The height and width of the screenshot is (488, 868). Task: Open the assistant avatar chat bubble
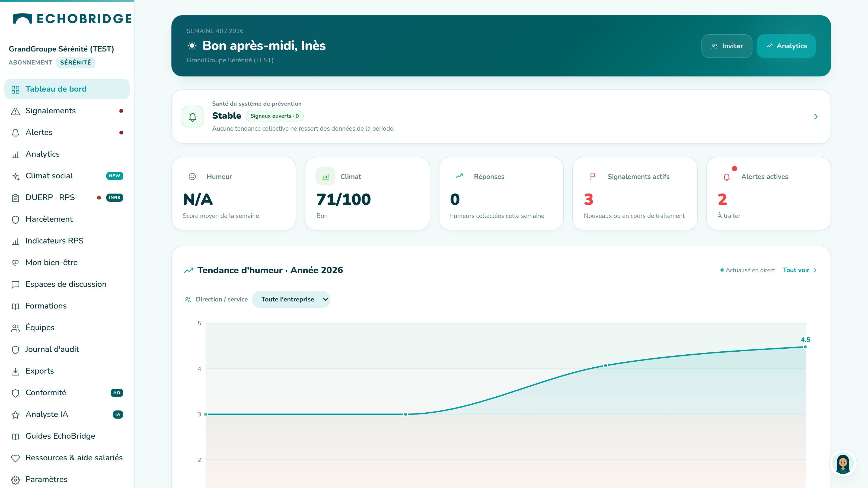(843, 463)
